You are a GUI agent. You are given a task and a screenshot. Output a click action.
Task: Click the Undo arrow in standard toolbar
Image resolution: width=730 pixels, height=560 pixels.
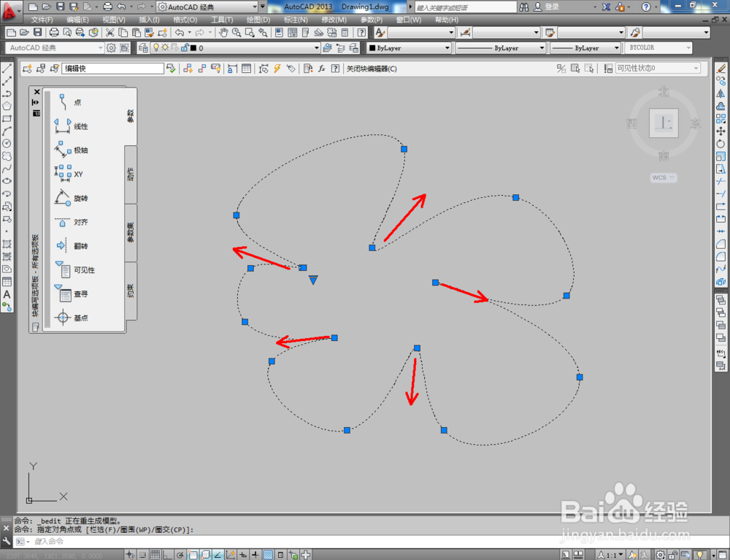tap(180, 32)
